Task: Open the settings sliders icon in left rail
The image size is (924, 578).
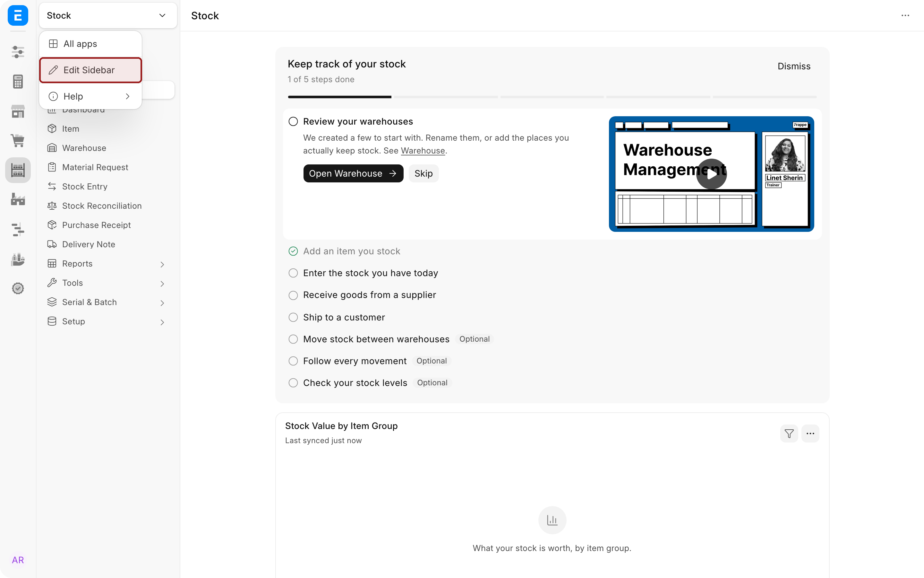Action: click(x=18, y=52)
